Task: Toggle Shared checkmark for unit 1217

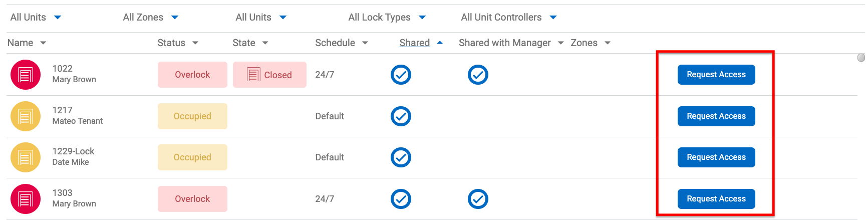Action: (x=401, y=116)
